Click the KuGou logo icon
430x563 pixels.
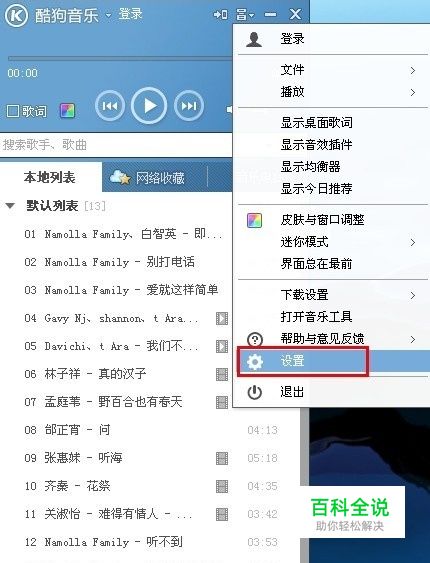16,15
